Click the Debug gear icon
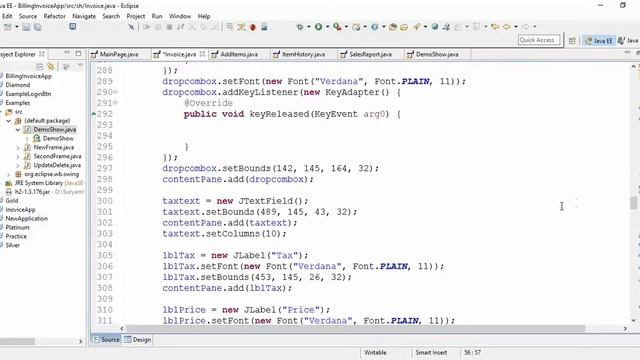 [300, 27]
